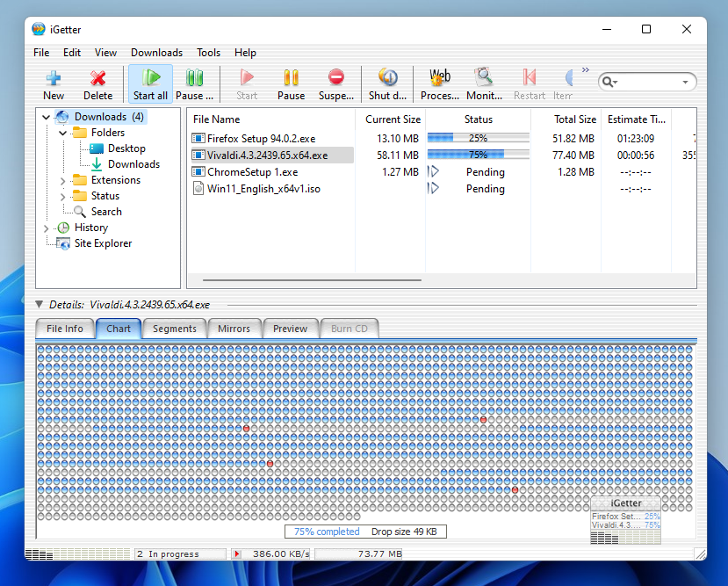This screenshot has width=728, height=586.
Task: Click the Firefox Setup 25% progress bar
Action: [478, 138]
